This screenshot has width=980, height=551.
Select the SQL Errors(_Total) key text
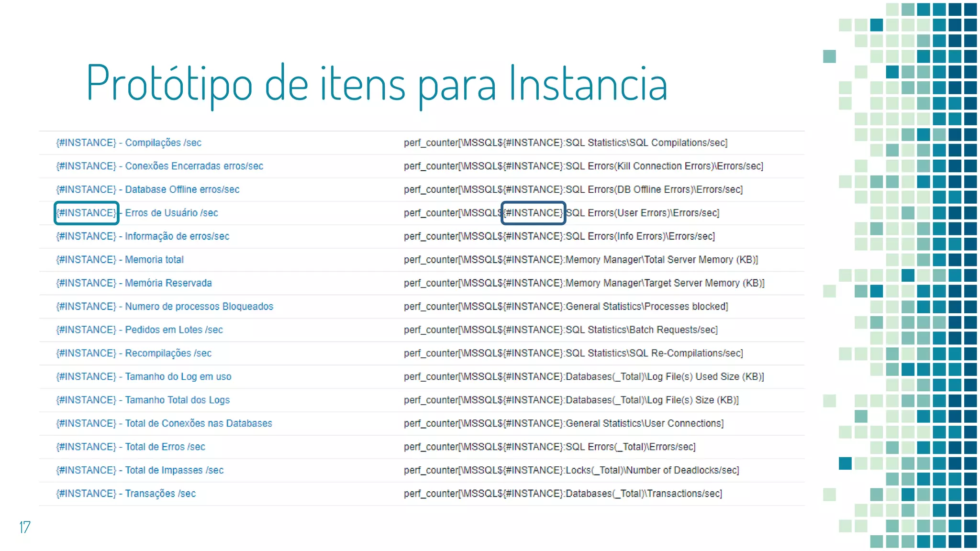tap(550, 447)
